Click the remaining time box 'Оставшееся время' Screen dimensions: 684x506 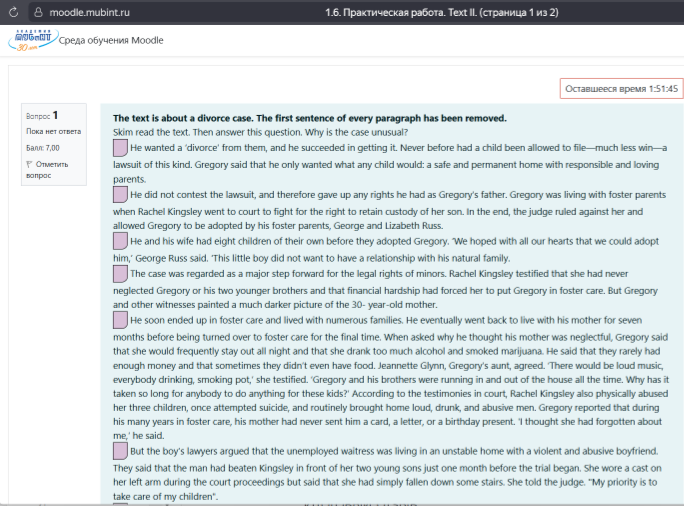621,89
